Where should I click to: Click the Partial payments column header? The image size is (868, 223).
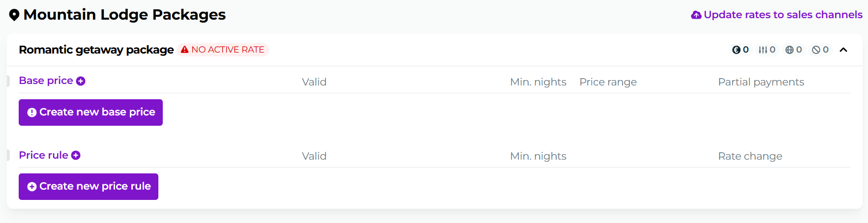click(x=761, y=82)
